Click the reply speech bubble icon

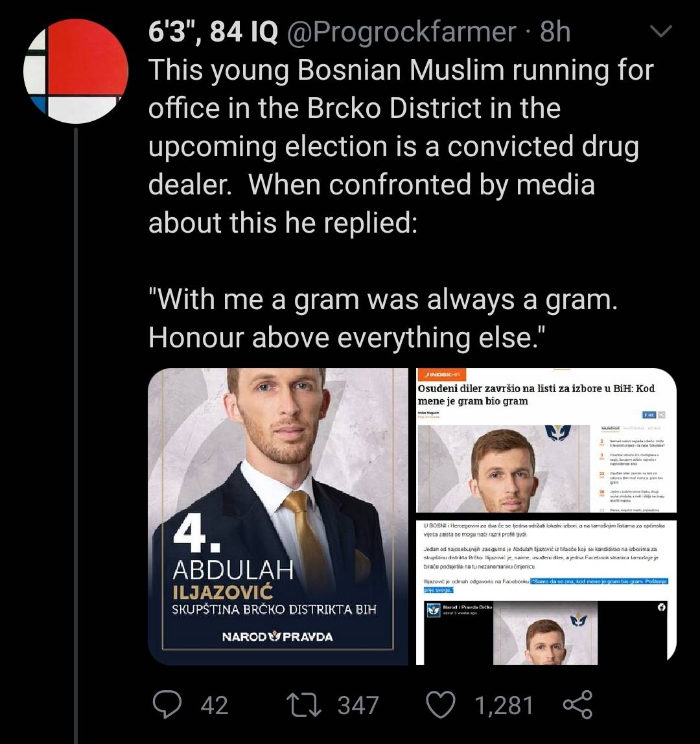tap(166, 704)
